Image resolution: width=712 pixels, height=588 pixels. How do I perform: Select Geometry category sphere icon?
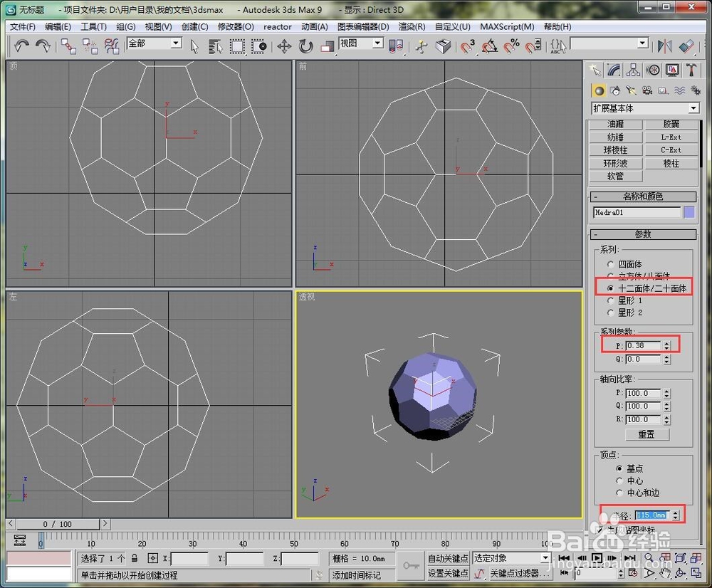(x=599, y=91)
